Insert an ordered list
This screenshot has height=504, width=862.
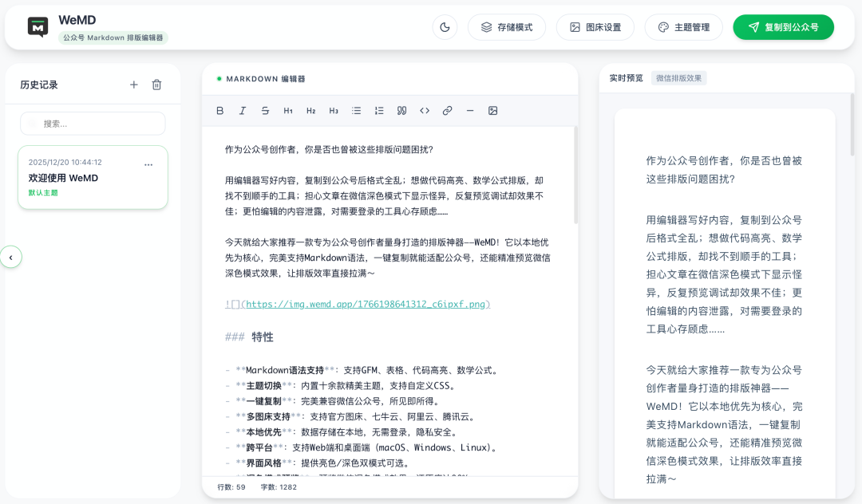click(x=378, y=111)
